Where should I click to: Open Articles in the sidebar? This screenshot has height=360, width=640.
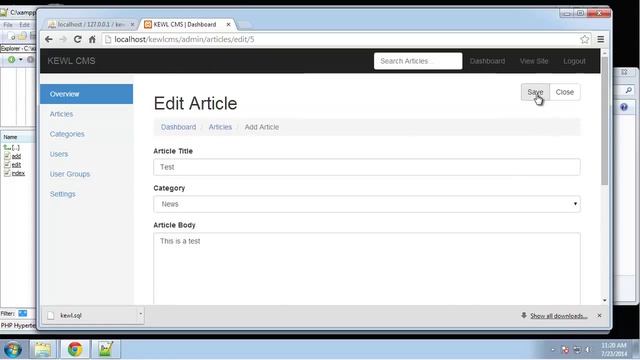coord(61,114)
